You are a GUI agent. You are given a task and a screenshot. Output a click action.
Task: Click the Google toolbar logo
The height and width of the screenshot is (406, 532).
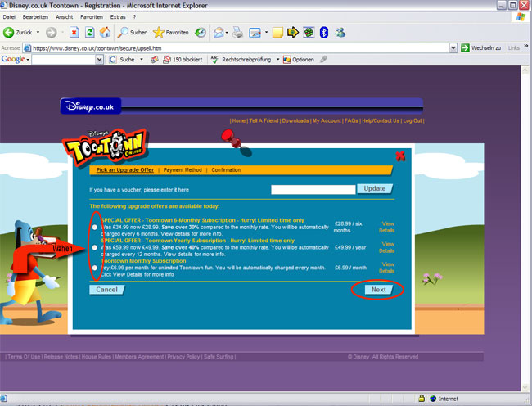pyautogui.click(x=13, y=60)
